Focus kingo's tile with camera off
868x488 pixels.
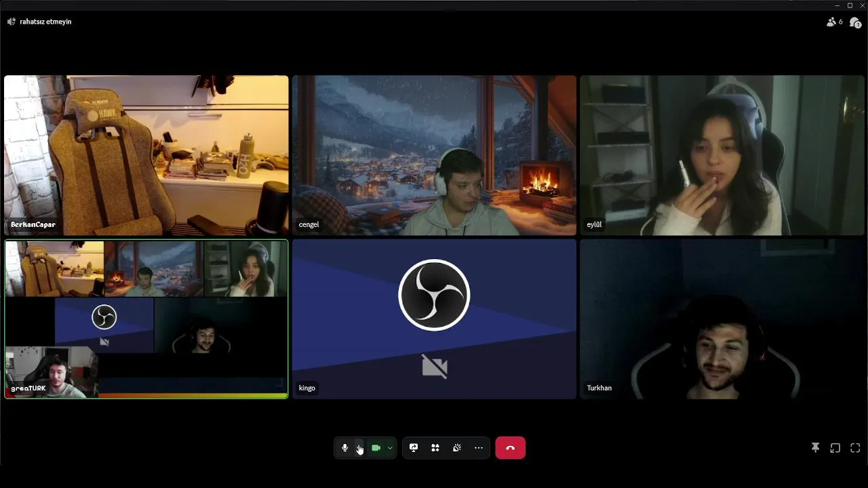[434, 319]
